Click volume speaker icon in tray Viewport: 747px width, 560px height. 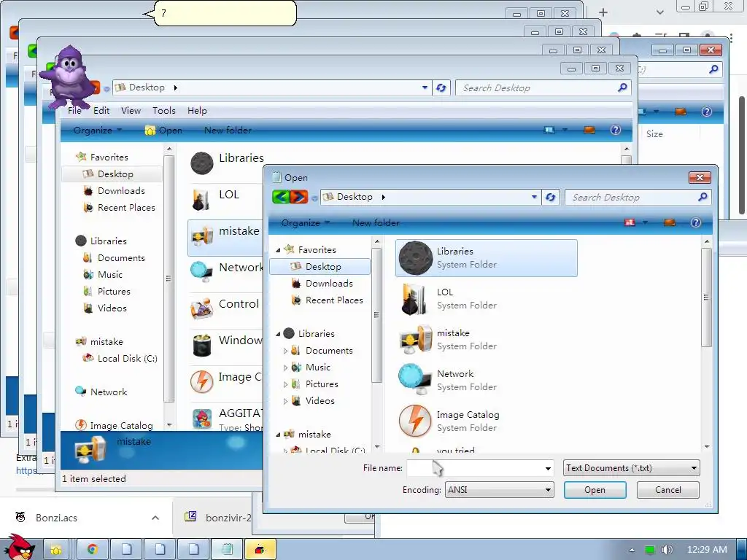[667, 550]
